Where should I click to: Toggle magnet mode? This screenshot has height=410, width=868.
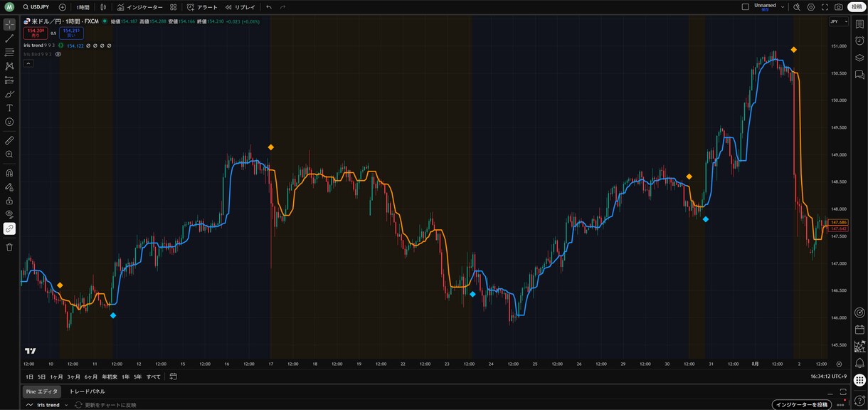(9, 173)
